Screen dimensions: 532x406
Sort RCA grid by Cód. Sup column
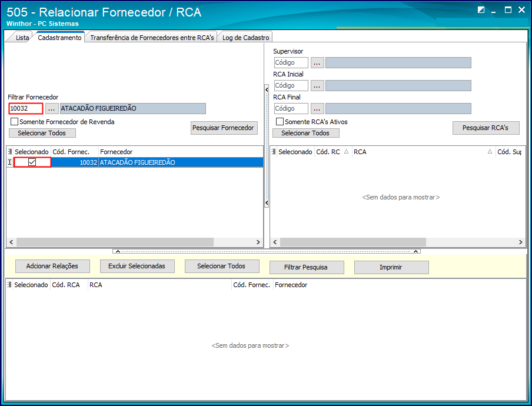[x=510, y=152]
